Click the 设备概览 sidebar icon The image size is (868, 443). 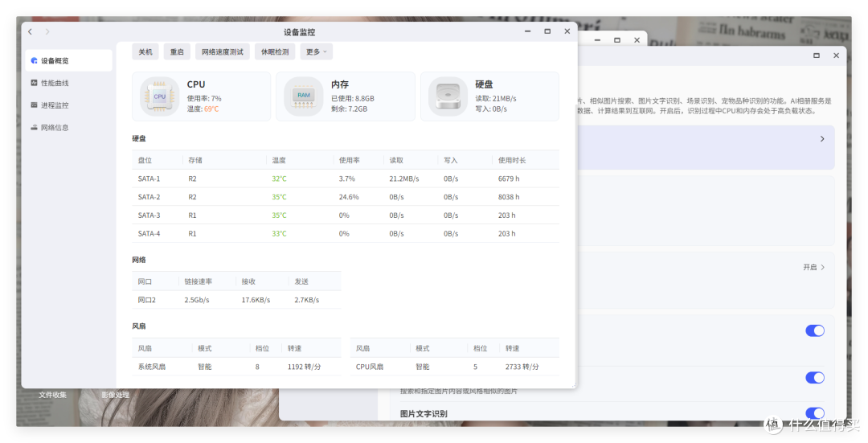[x=35, y=60]
